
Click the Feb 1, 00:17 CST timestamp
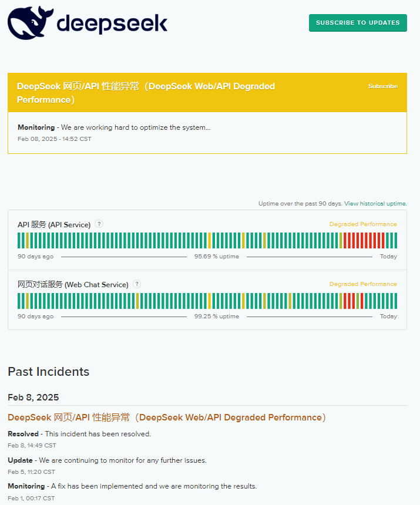pyautogui.click(x=31, y=498)
